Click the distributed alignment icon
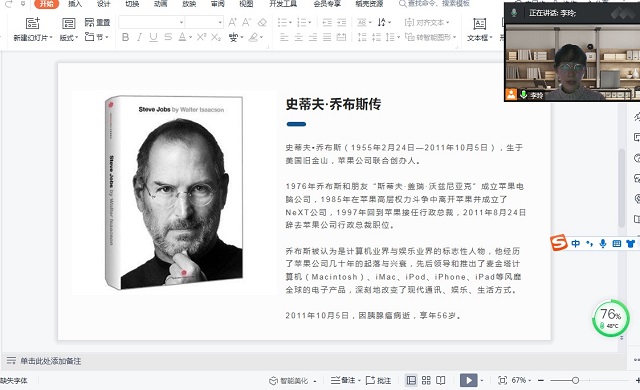This screenshot has width=640, height=390. (x=341, y=38)
